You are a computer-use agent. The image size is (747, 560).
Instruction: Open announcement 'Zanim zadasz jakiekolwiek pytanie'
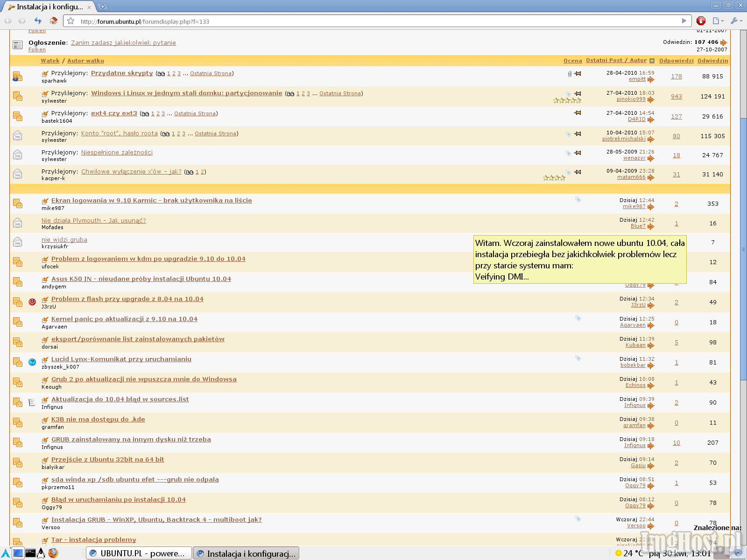click(x=123, y=42)
